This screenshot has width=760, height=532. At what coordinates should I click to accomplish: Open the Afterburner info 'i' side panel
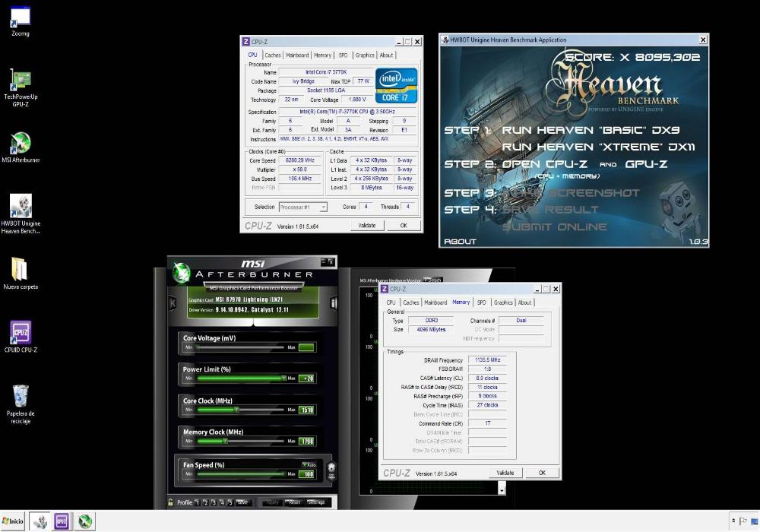(x=334, y=303)
